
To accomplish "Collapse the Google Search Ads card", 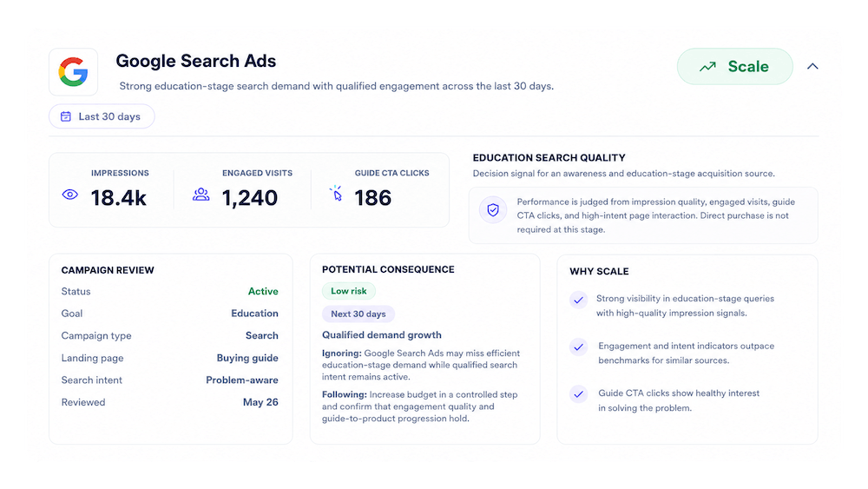I will [812, 67].
